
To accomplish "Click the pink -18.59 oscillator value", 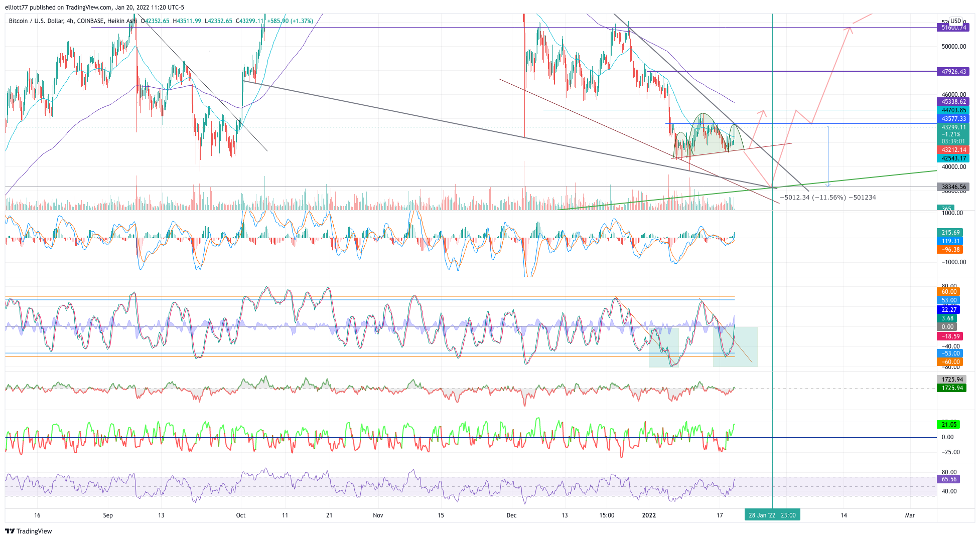I will point(950,336).
